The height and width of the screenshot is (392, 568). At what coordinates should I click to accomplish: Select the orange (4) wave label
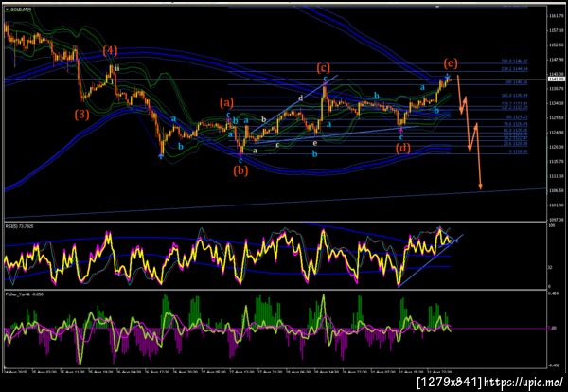tap(110, 51)
